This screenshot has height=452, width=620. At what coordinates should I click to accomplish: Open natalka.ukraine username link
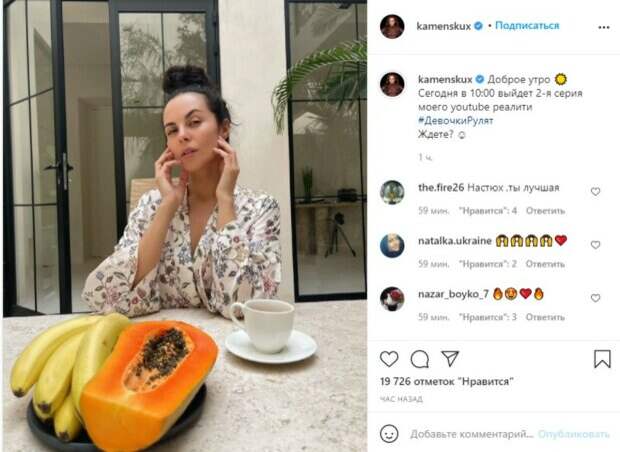[x=455, y=241]
